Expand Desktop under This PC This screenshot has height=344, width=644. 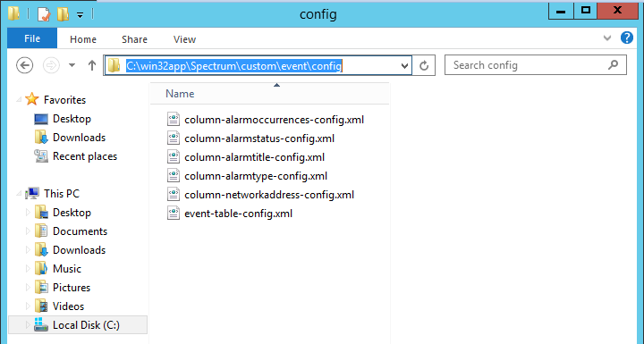click(x=28, y=213)
